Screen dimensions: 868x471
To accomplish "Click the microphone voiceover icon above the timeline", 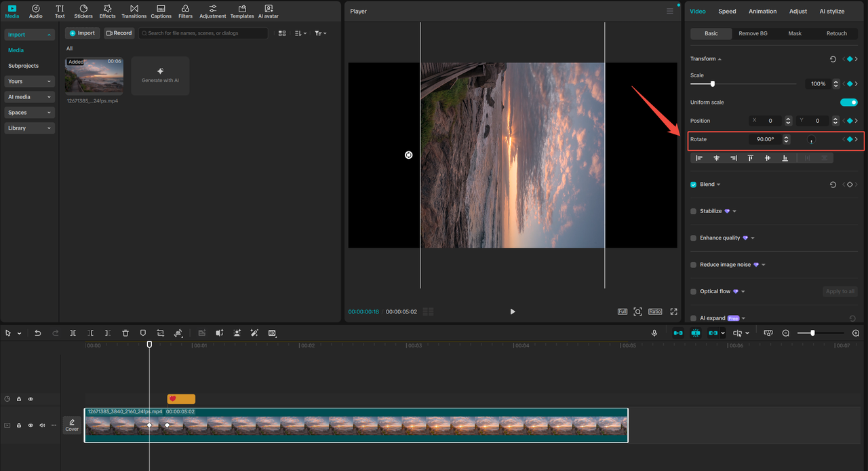I will [654, 333].
